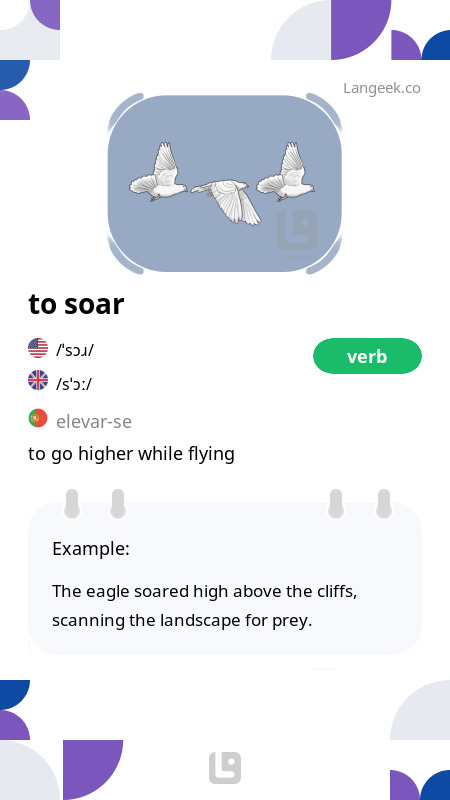Click the Langeek logo at bottom center

225,768
